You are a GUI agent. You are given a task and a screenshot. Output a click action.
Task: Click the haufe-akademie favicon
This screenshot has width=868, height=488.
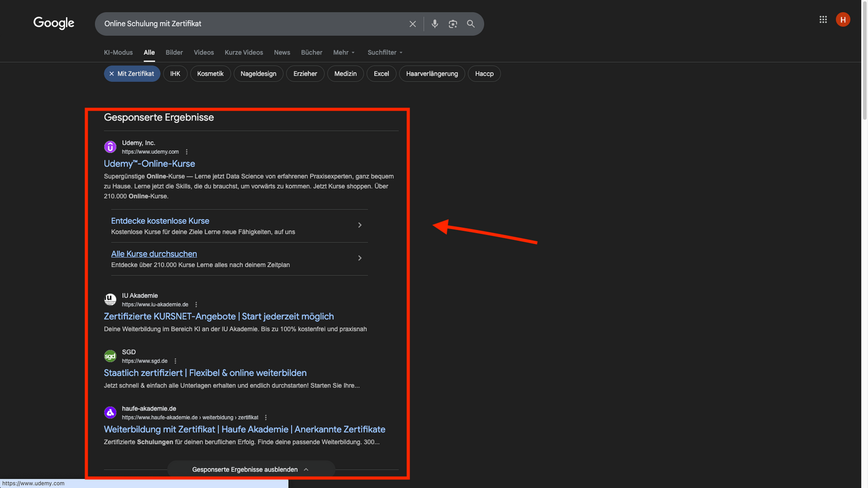coord(110,412)
